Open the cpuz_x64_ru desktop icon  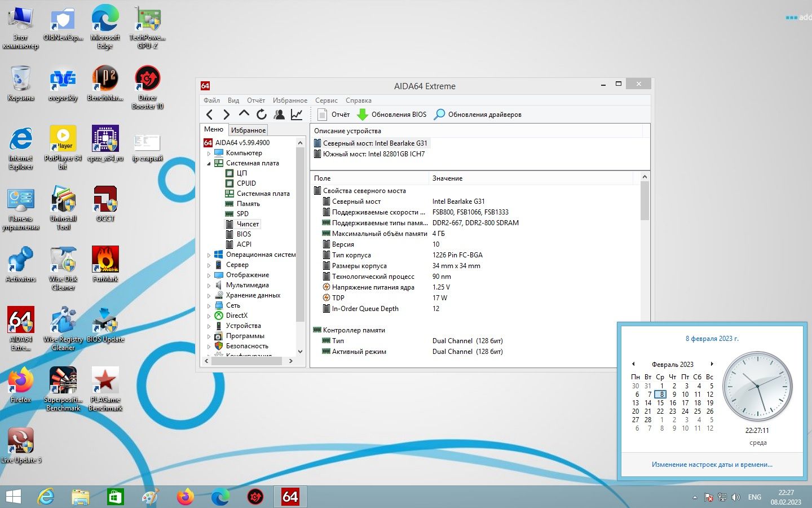tap(105, 143)
